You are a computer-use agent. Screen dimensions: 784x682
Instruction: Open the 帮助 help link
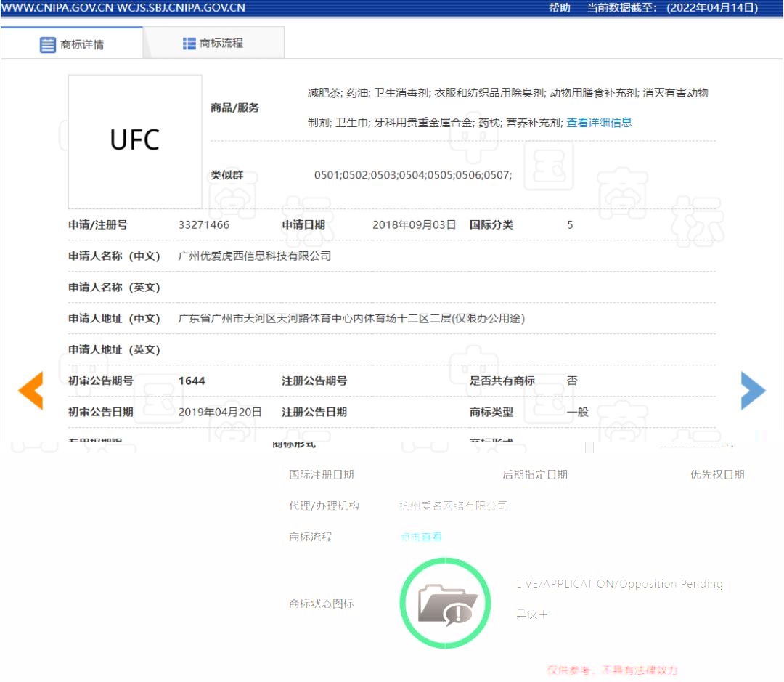[x=559, y=8]
